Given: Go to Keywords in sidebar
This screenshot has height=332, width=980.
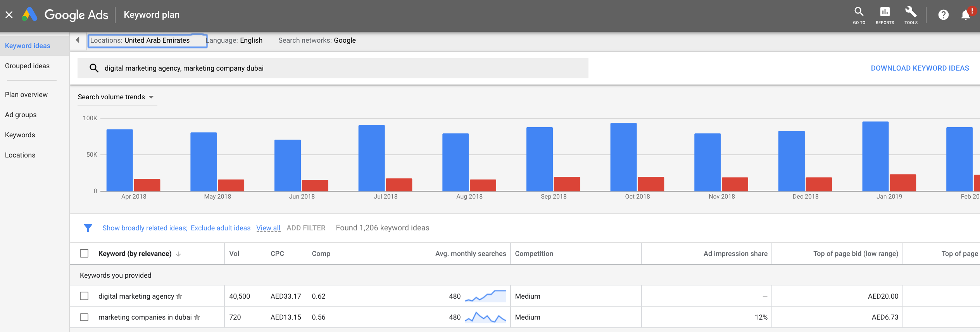Looking at the screenshot, I should (x=20, y=135).
